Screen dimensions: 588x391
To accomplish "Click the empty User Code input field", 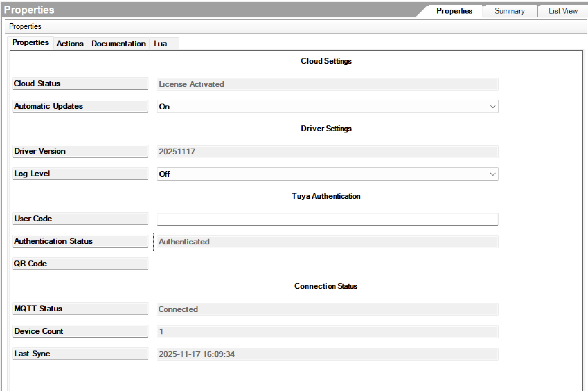I will [x=327, y=219].
